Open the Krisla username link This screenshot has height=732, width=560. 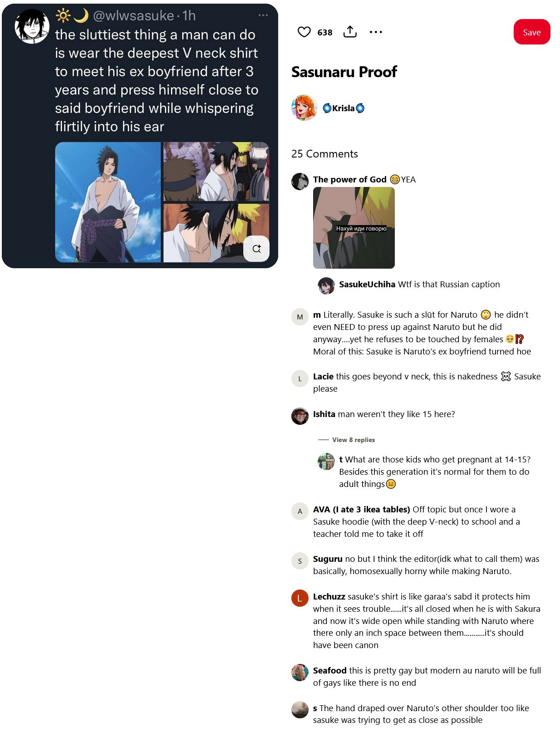(343, 108)
